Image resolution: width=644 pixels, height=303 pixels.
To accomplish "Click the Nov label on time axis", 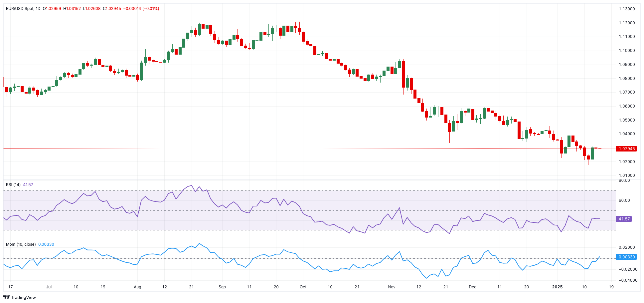I will pos(392,287).
